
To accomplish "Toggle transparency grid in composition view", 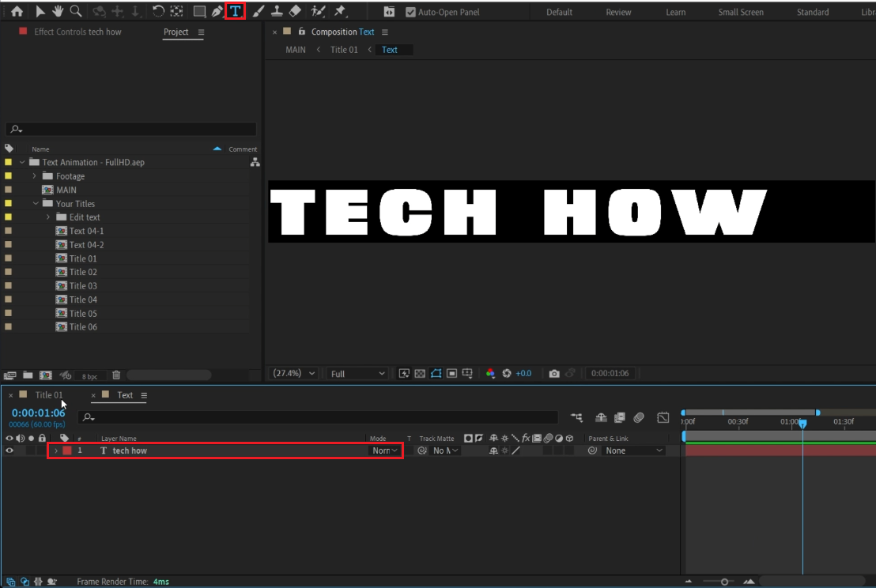I will click(x=420, y=373).
